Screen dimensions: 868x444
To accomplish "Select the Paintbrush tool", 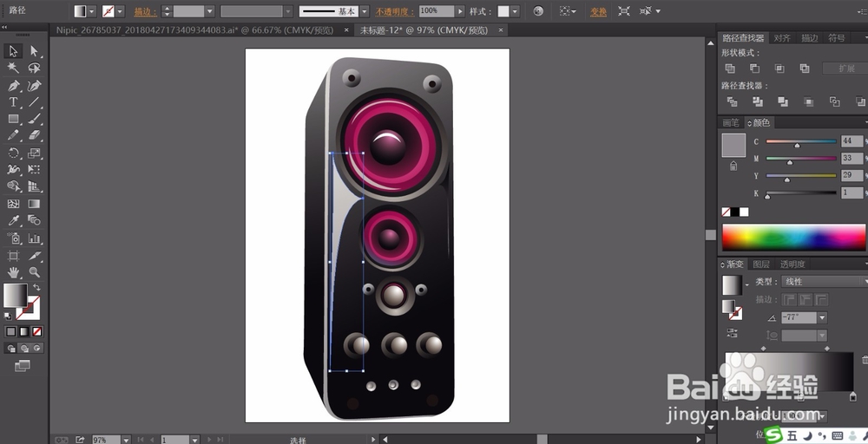I will 35,119.
